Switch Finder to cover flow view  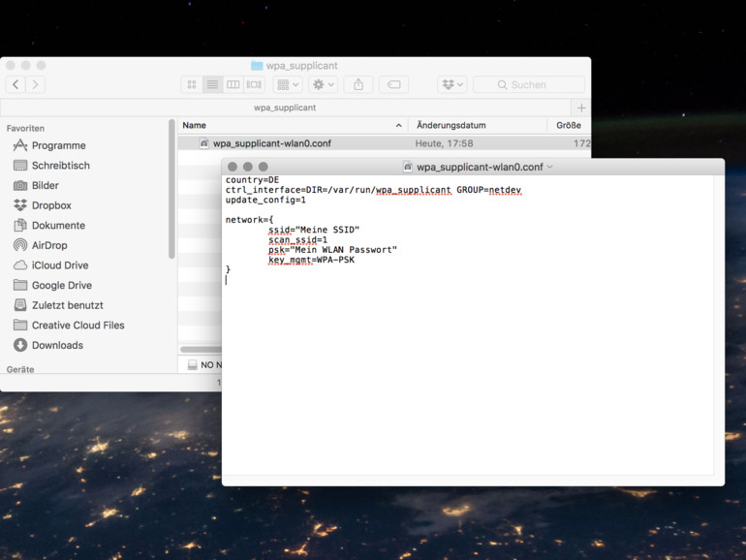tap(254, 84)
